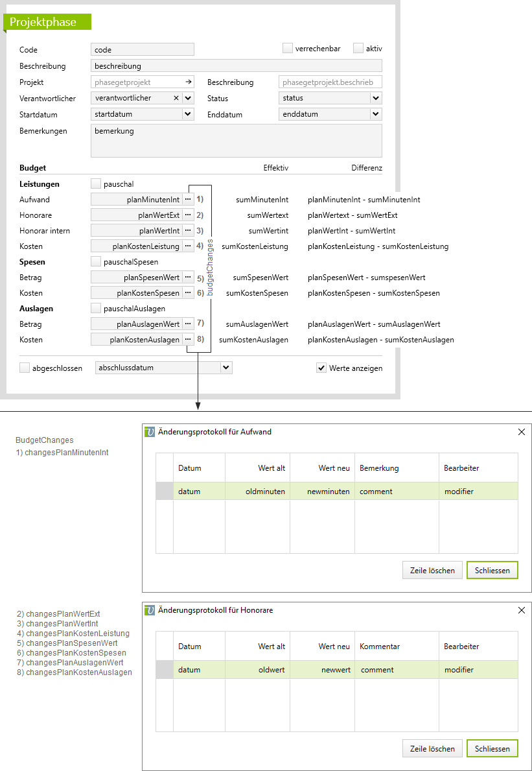Click into the Bemerkungen text area
This screenshot has height=771, width=532.
point(236,141)
